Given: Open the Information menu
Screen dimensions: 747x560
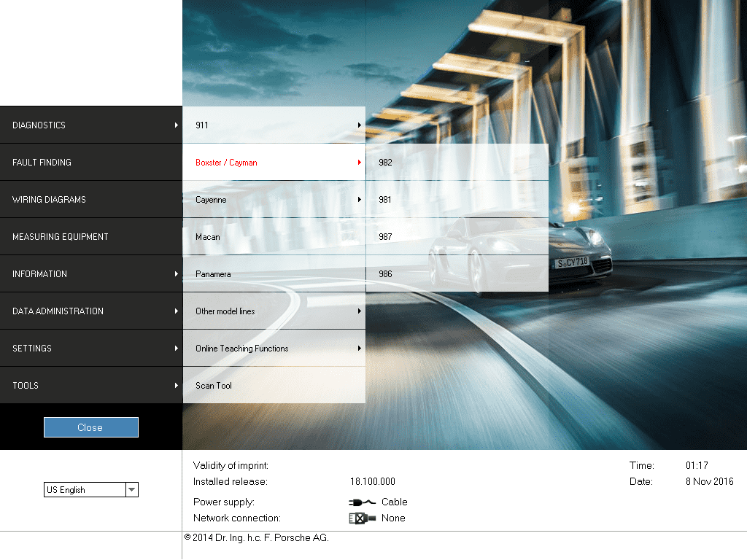Looking at the screenshot, I should 90,274.
